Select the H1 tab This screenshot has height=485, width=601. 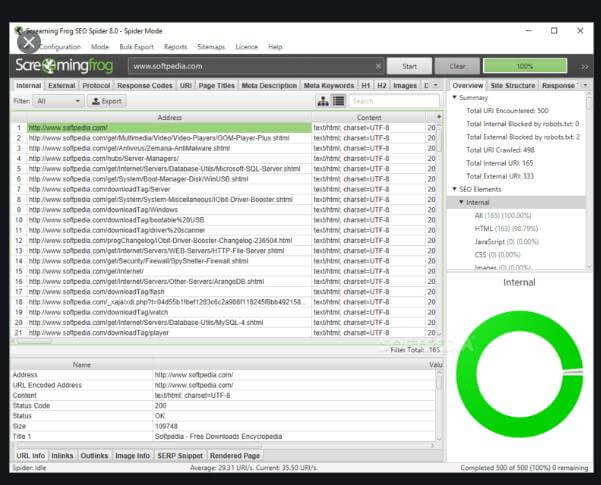pos(366,85)
